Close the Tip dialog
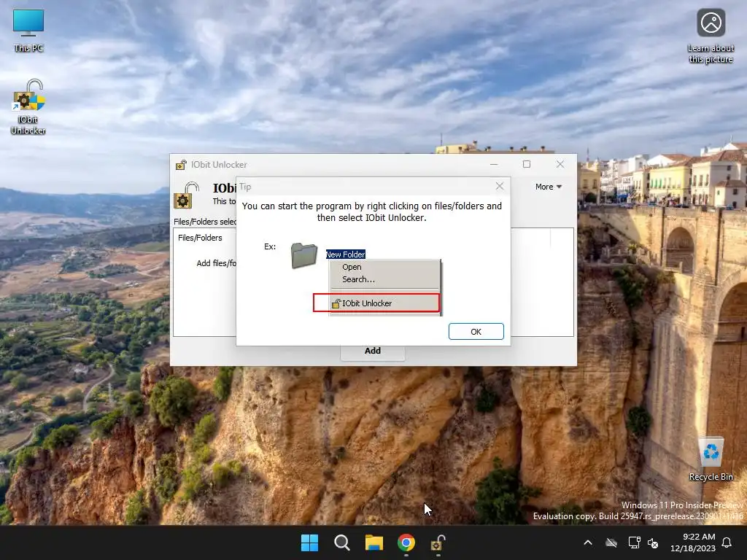The height and width of the screenshot is (560, 747). pyautogui.click(x=499, y=186)
